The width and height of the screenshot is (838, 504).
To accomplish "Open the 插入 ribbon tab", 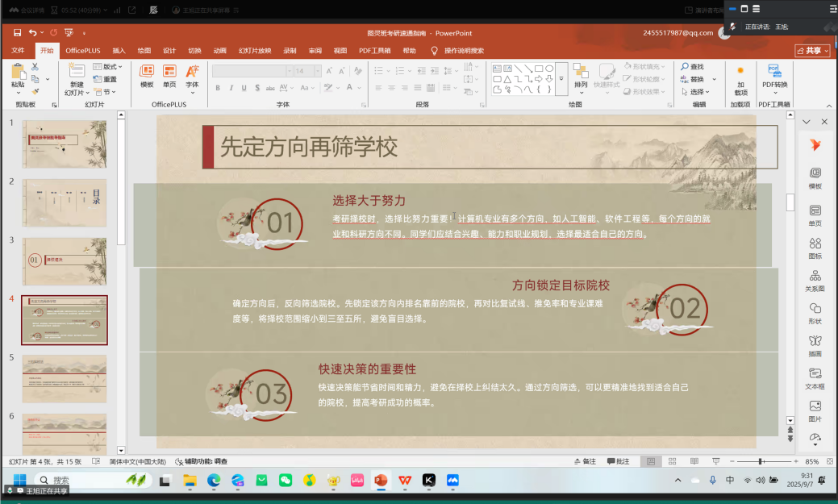I will click(119, 50).
